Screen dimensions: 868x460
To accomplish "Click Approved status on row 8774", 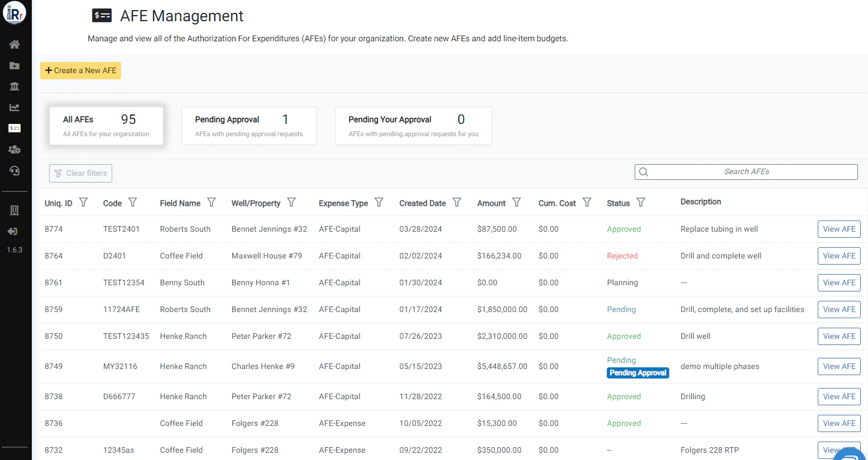I will [x=624, y=229].
